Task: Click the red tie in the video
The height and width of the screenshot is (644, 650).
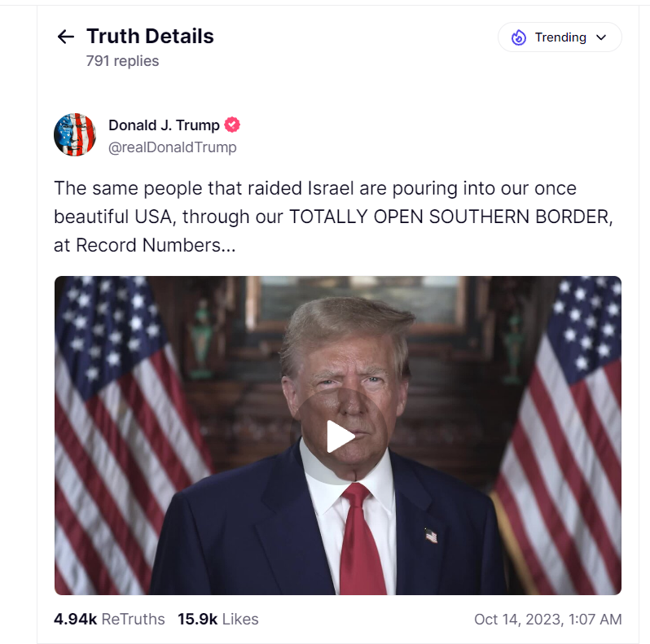Action: click(x=360, y=541)
